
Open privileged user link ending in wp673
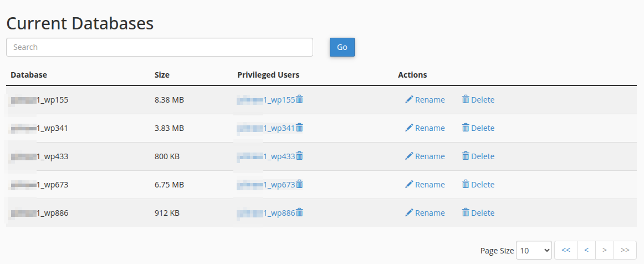[265, 185]
